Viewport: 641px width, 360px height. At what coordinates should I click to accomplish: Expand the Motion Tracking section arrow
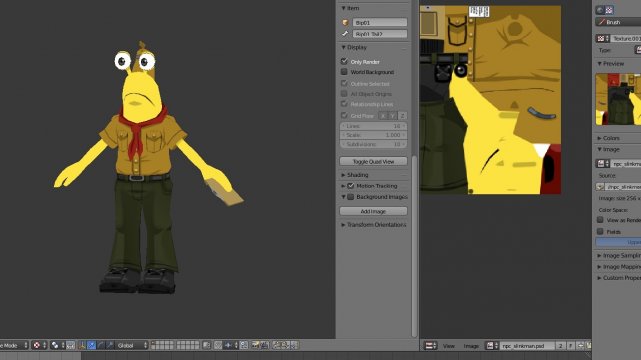[x=343, y=186]
